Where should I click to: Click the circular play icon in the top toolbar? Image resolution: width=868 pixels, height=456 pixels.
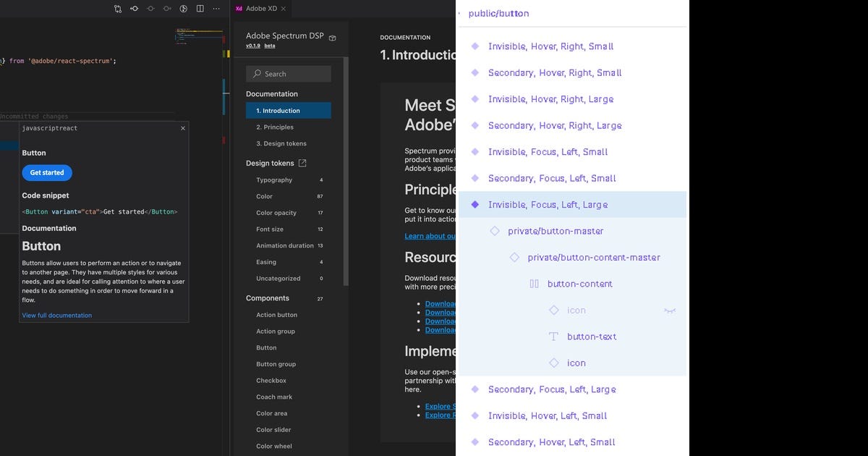click(x=184, y=8)
